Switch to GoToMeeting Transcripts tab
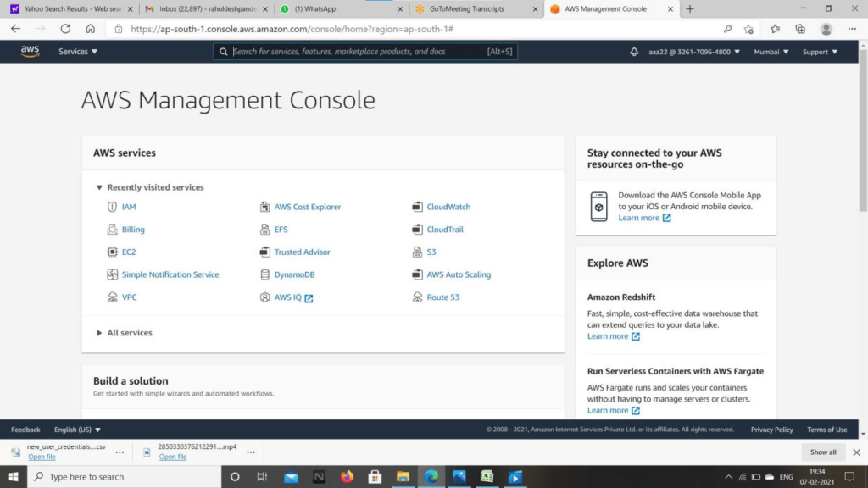The width and height of the screenshot is (868, 488). (x=476, y=8)
